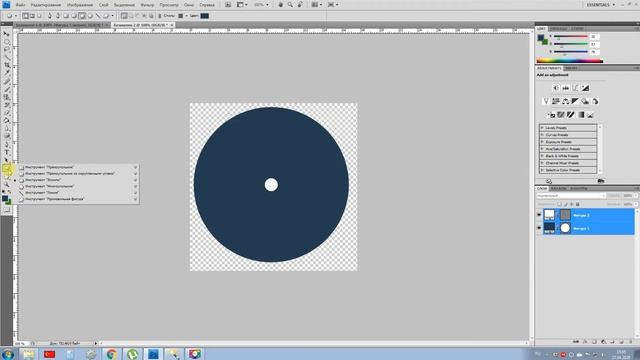The image size is (640, 360).
Task: Expand the Hue/Saturation Presets list
Action: coord(542,149)
